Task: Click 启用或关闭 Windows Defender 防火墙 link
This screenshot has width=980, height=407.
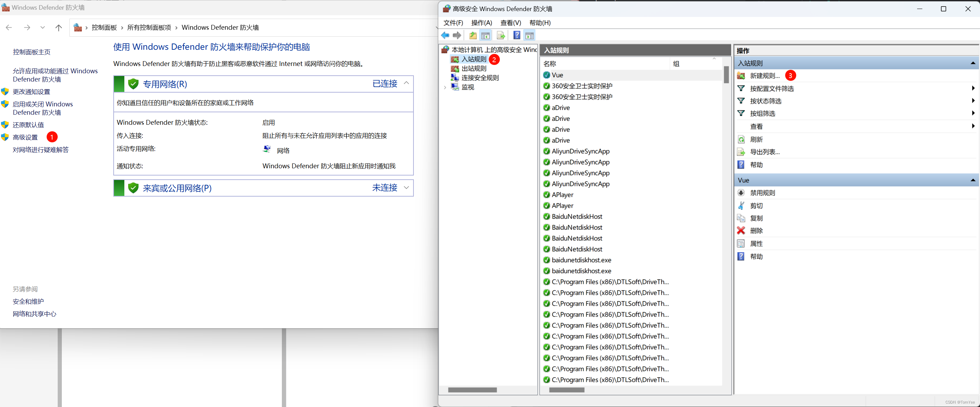Action: click(x=42, y=108)
